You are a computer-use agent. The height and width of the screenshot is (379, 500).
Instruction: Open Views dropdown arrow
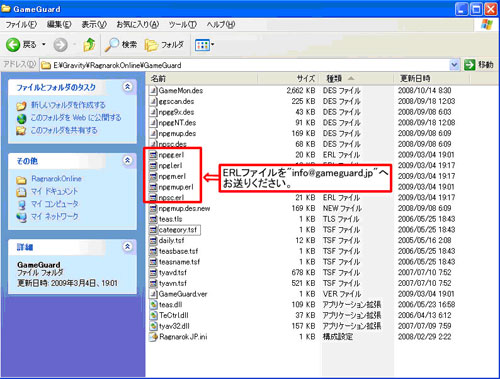(213, 45)
